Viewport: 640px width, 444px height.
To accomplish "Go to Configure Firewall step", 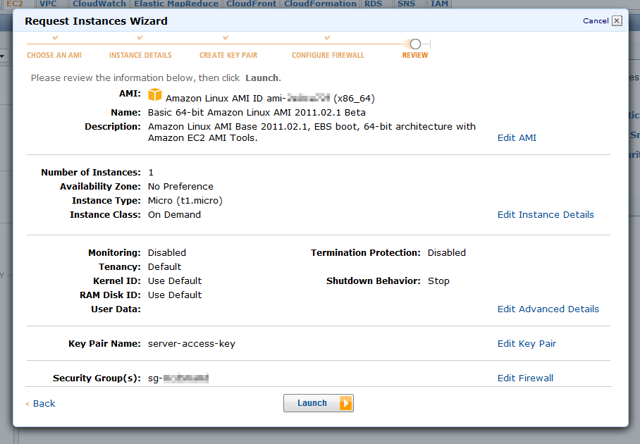I will [x=328, y=55].
